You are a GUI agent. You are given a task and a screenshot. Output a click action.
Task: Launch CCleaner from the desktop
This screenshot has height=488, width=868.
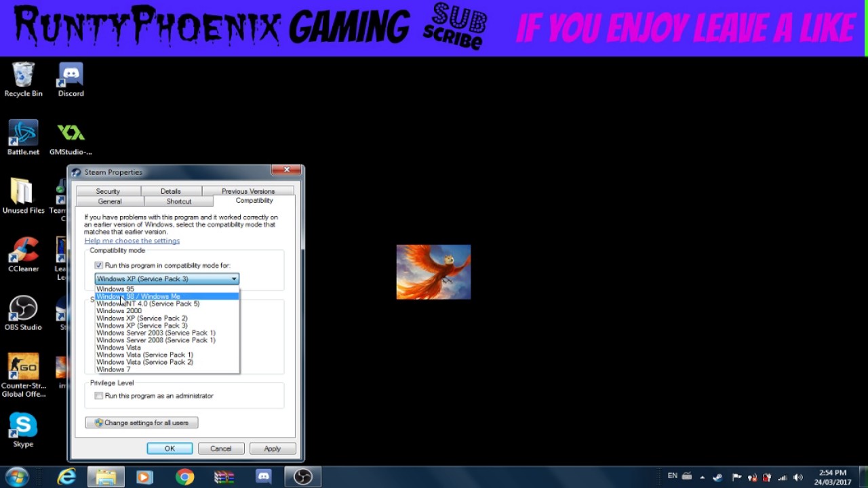click(23, 255)
